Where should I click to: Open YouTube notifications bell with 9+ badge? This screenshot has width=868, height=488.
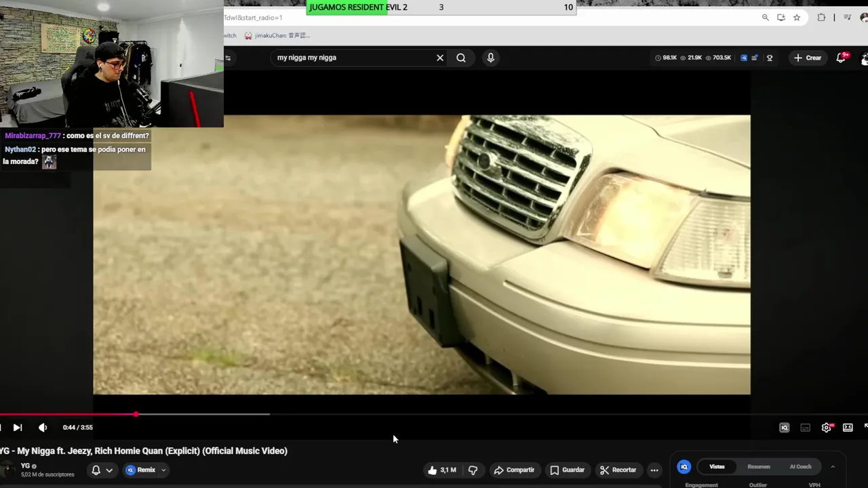click(x=841, y=58)
